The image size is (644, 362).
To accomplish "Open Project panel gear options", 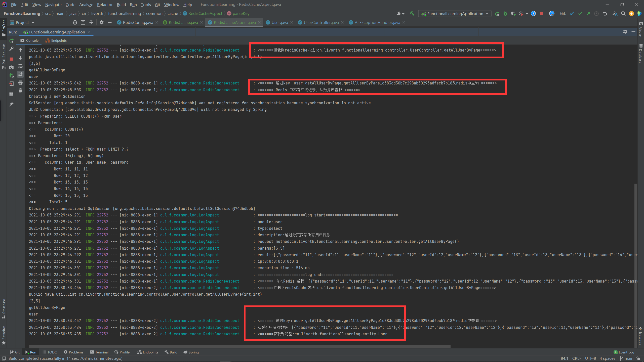I will (101, 23).
